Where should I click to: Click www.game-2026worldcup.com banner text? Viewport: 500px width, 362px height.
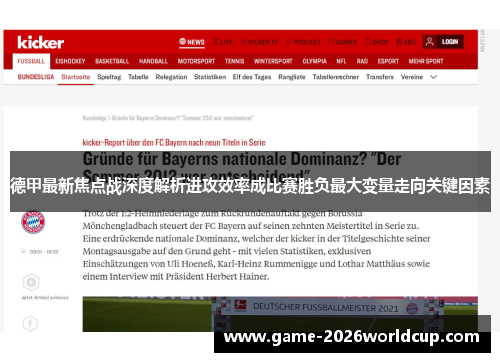pos(352,337)
